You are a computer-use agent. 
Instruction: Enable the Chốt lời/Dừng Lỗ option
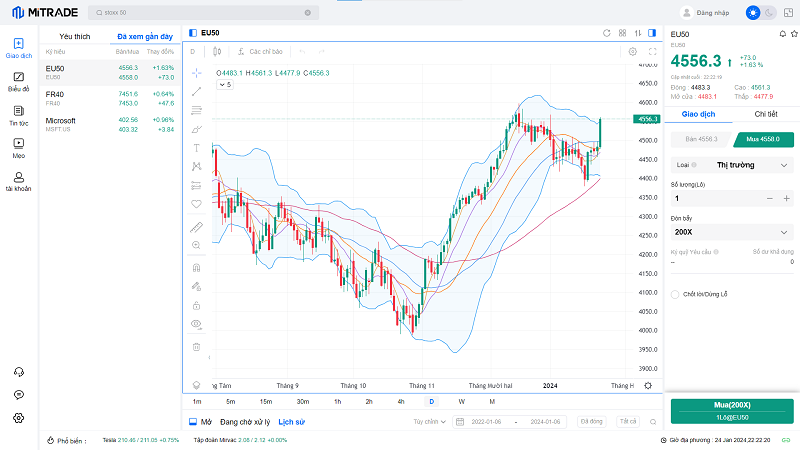coord(675,294)
